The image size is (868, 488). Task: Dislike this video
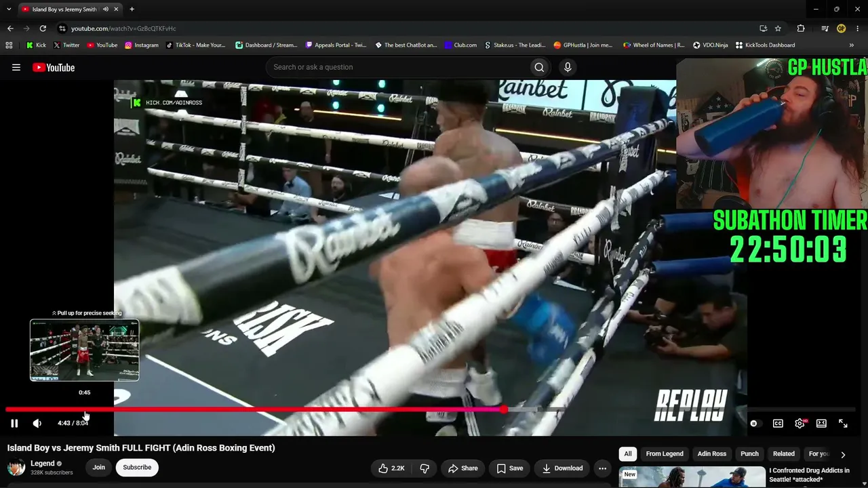click(425, 468)
